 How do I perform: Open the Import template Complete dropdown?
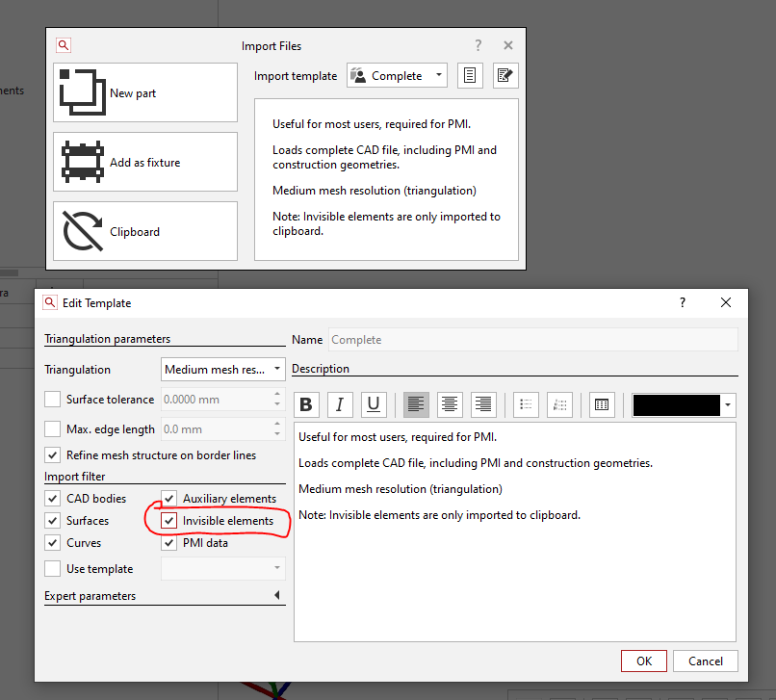(x=397, y=76)
